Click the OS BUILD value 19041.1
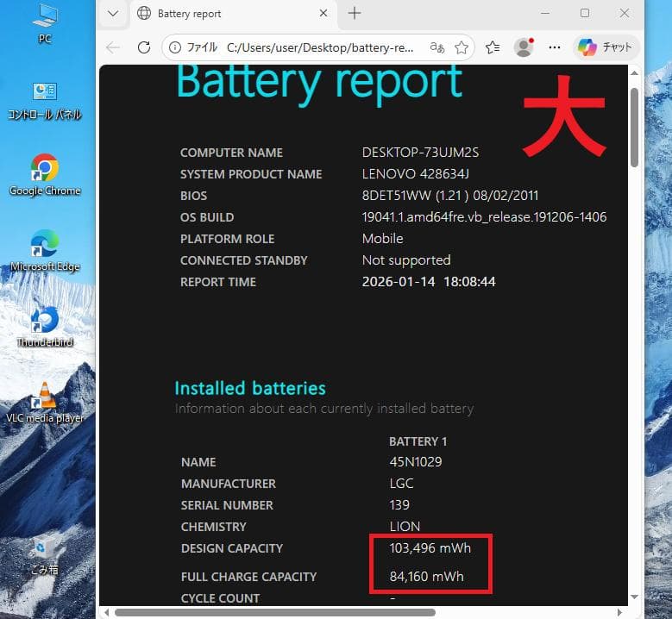 [x=484, y=216]
